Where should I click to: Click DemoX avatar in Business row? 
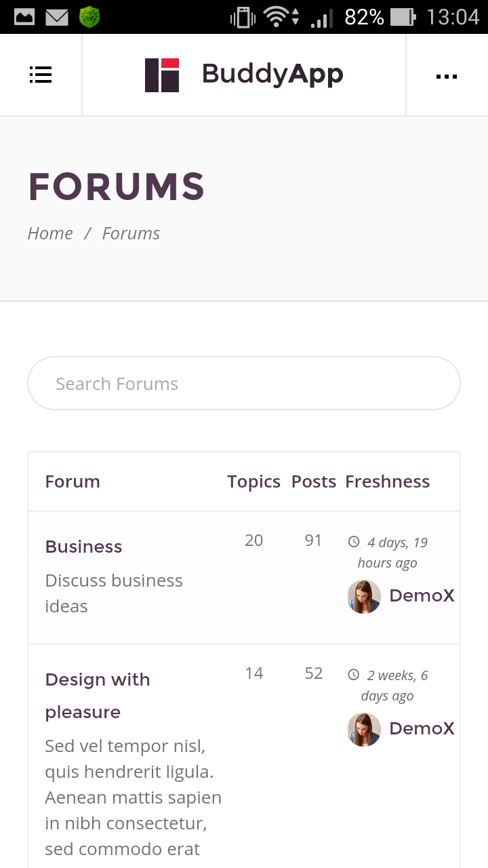coord(364,597)
